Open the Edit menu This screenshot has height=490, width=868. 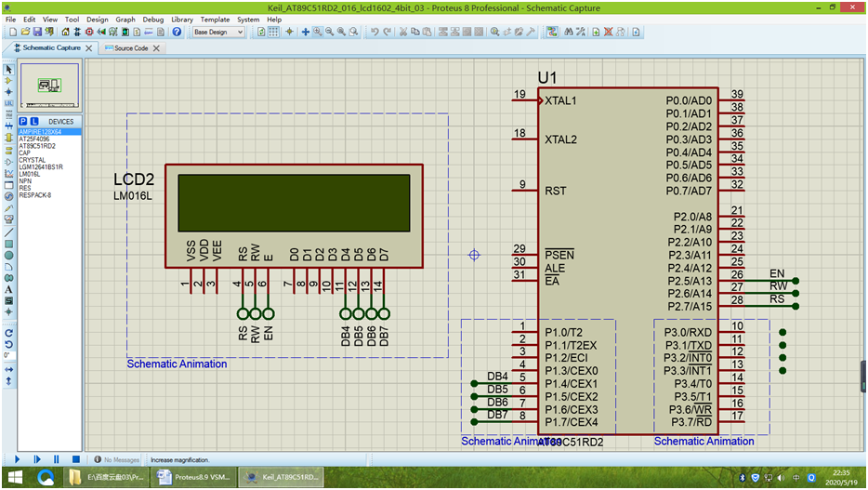(30, 20)
